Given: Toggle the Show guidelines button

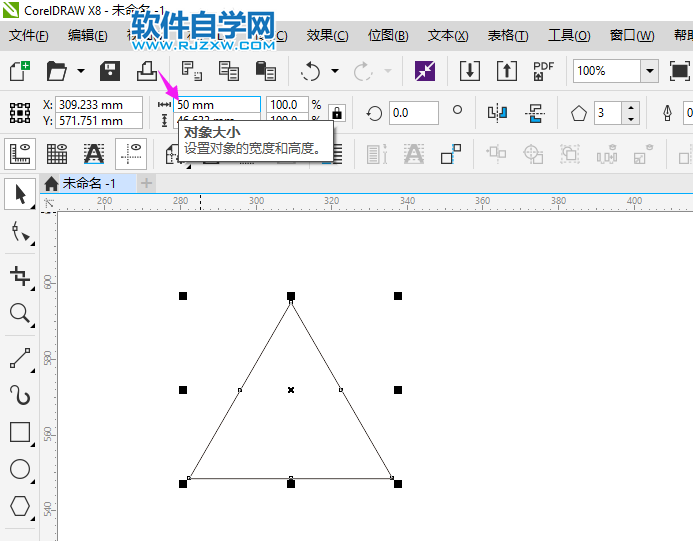Looking at the screenshot, I should pos(131,154).
